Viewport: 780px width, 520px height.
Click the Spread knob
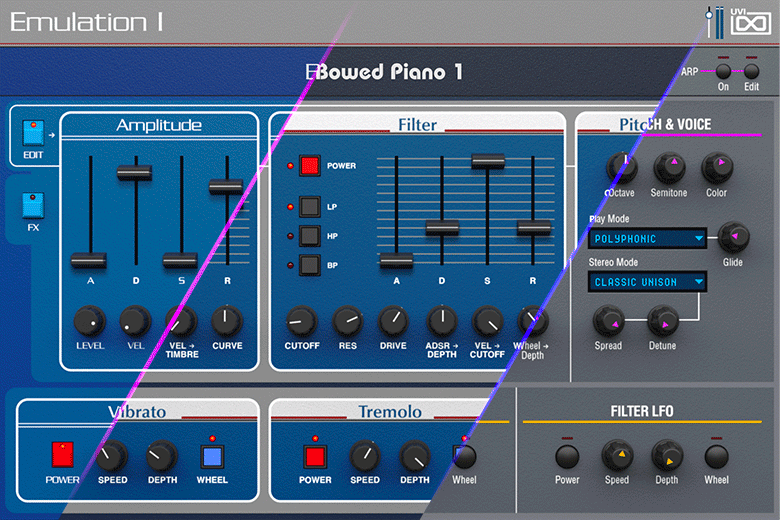click(609, 321)
